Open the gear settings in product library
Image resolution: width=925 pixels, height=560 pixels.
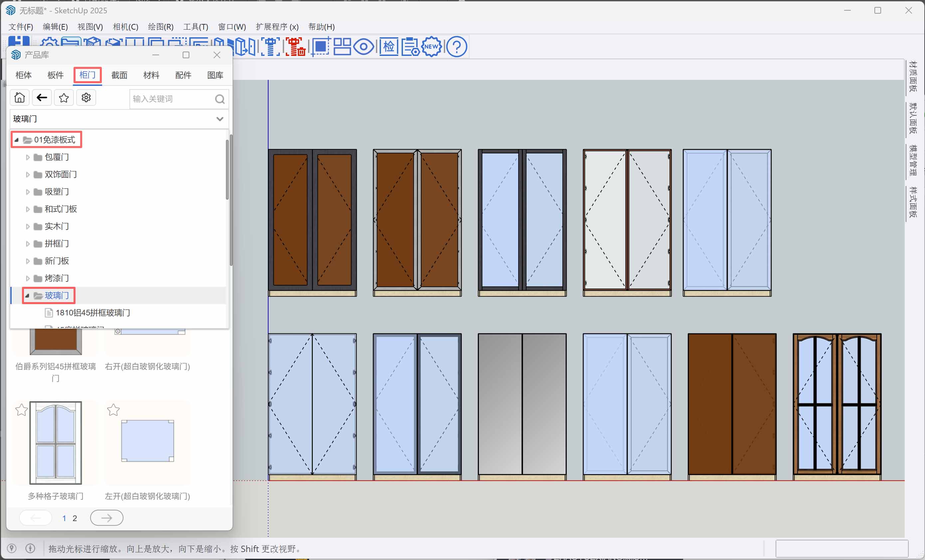86,98
